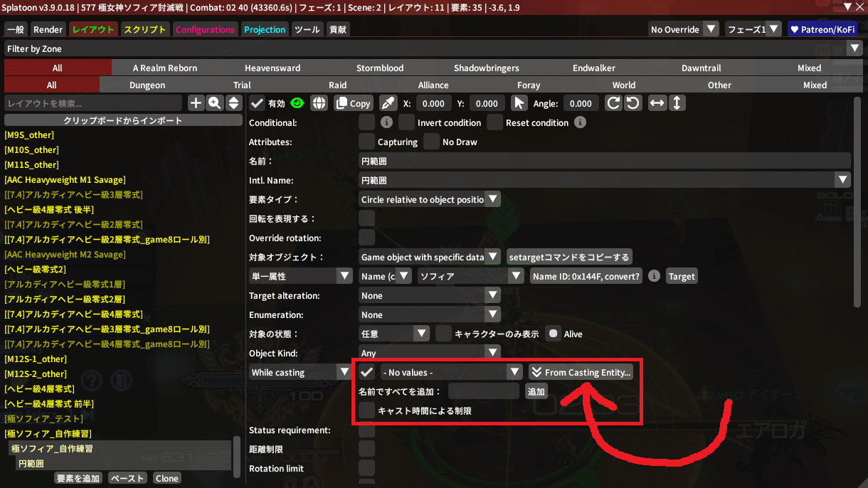This screenshot has width=868, height=488.
Task: Click the Angle value input field
Action: 581,103
